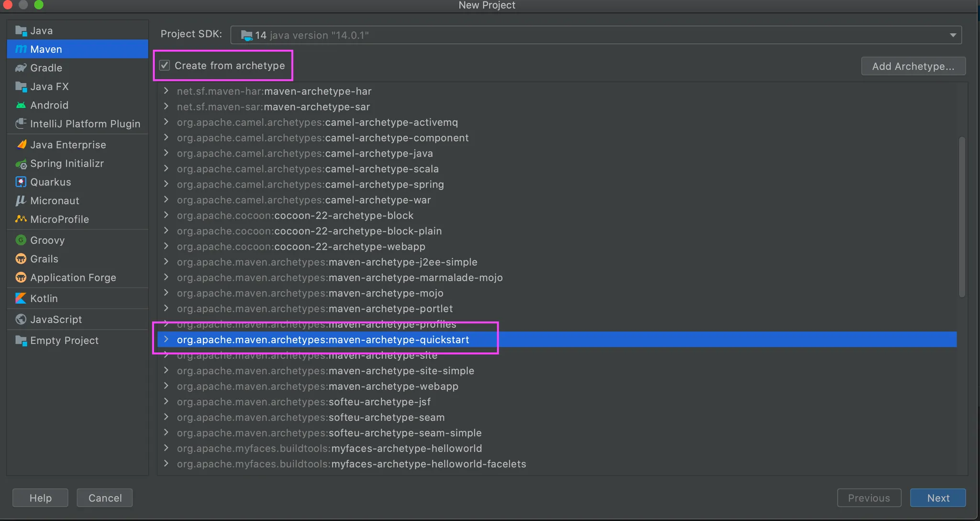This screenshot has width=980, height=521.
Task: Select JavaScript project type
Action: [56, 319]
